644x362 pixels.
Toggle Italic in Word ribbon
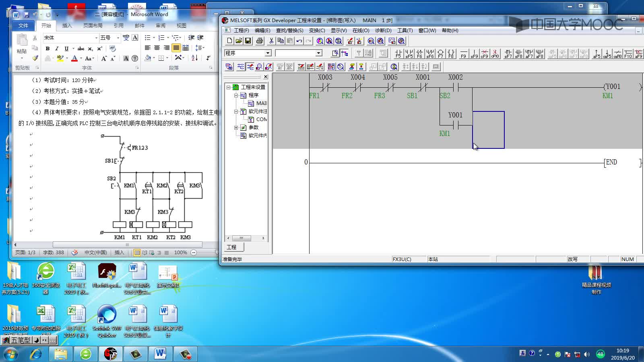pos(57,48)
